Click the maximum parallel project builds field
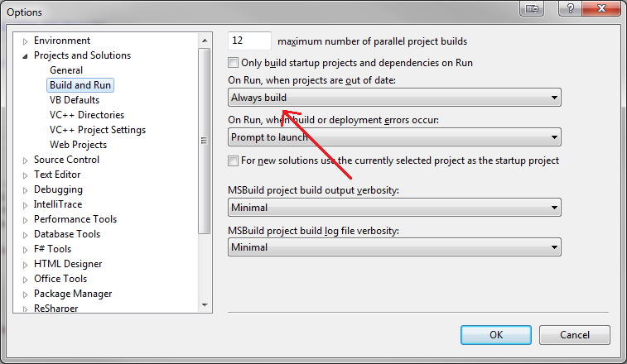Image resolution: width=627 pixels, height=364 pixels. coord(249,41)
